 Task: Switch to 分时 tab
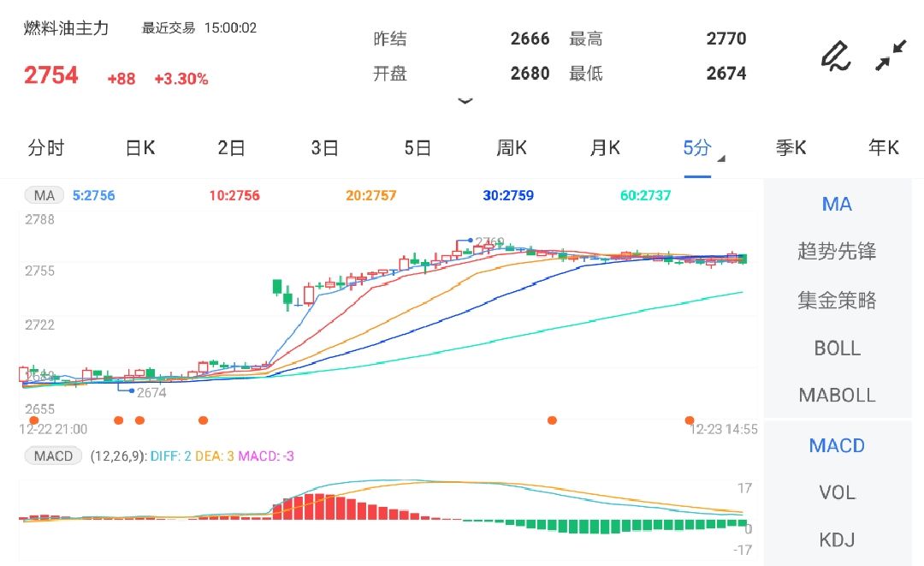46,148
